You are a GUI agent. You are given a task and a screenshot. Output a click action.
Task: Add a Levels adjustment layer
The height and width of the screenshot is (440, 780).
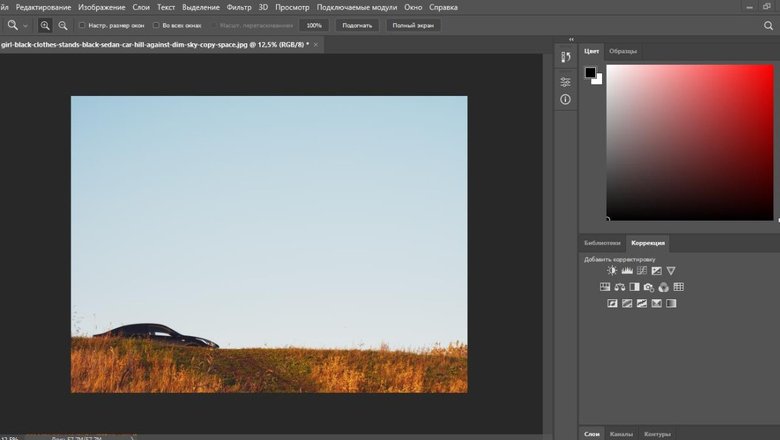[x=627, y=270]
